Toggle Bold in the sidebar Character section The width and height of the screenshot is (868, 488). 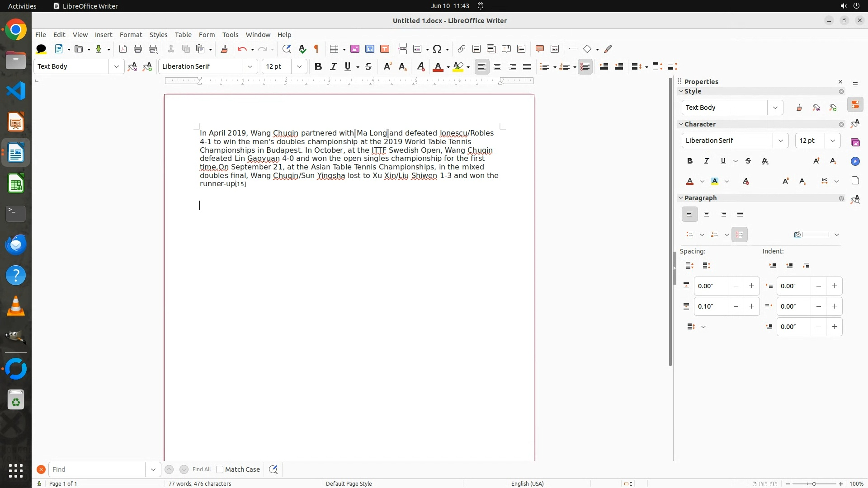689,161
